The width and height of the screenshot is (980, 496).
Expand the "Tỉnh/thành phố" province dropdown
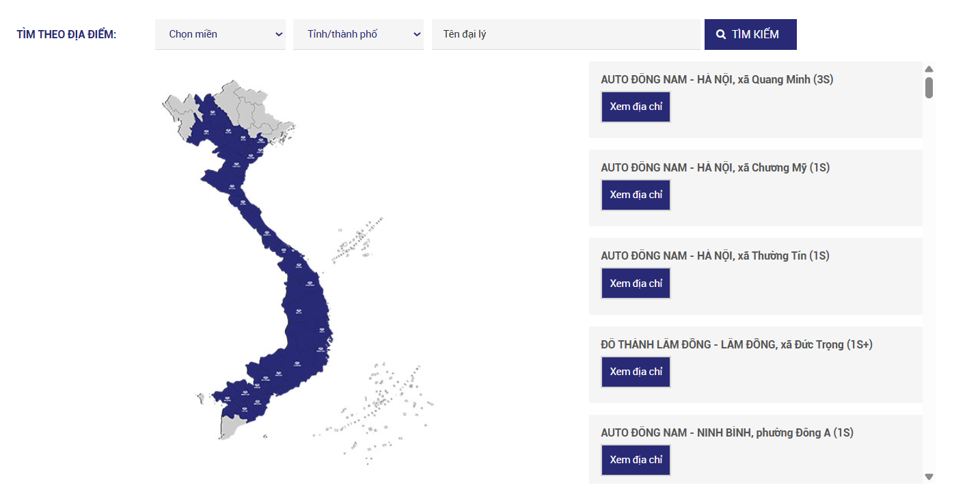tap(358, 34)
